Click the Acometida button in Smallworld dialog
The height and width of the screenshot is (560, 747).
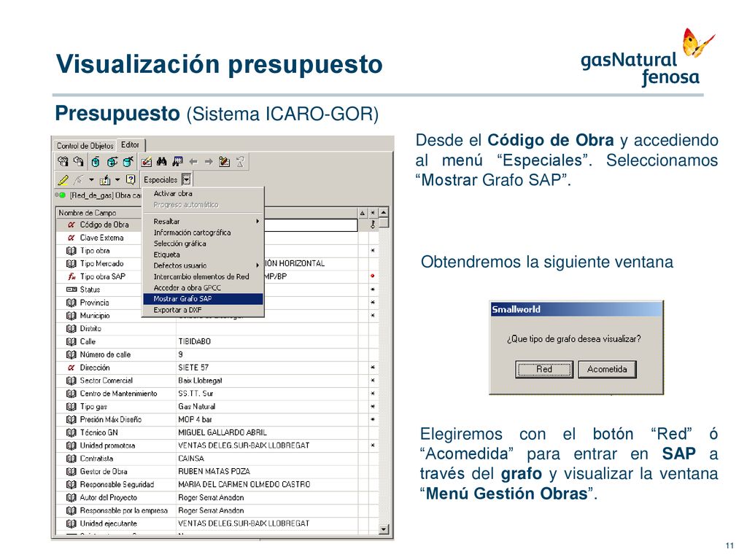[607, 369]
